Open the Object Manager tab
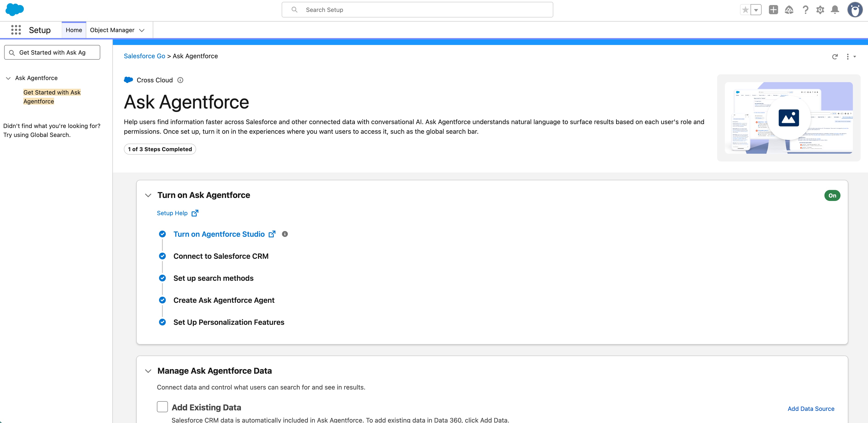The image size is (868, 423). (112, 30)
